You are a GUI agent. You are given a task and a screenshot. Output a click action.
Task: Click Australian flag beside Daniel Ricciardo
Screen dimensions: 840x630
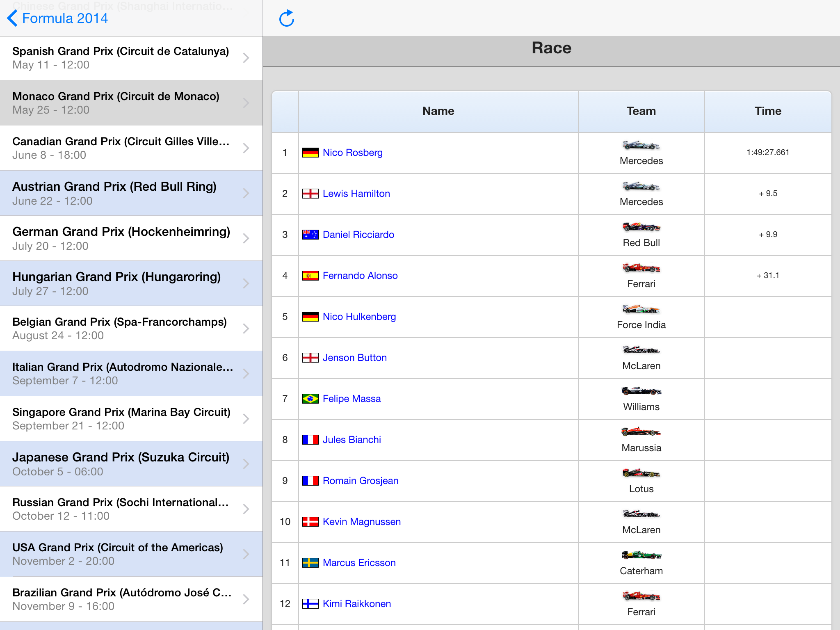pos(310,235)
